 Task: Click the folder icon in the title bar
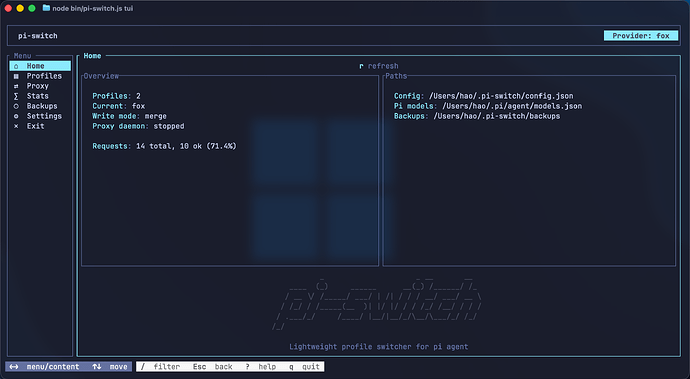click(46, 8)
